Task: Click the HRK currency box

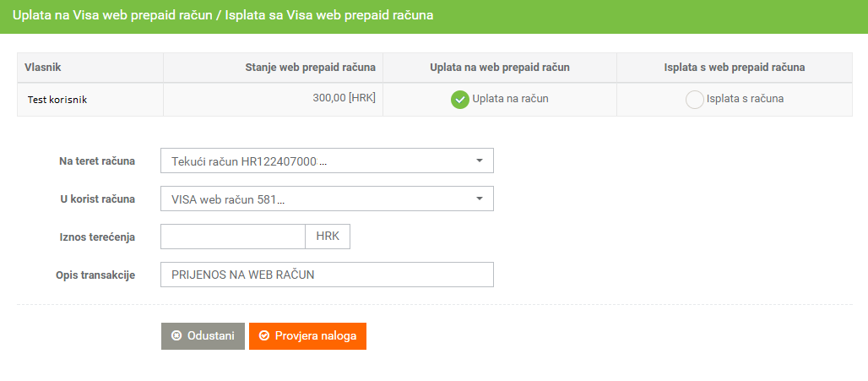Action: [x=328, y=237]
